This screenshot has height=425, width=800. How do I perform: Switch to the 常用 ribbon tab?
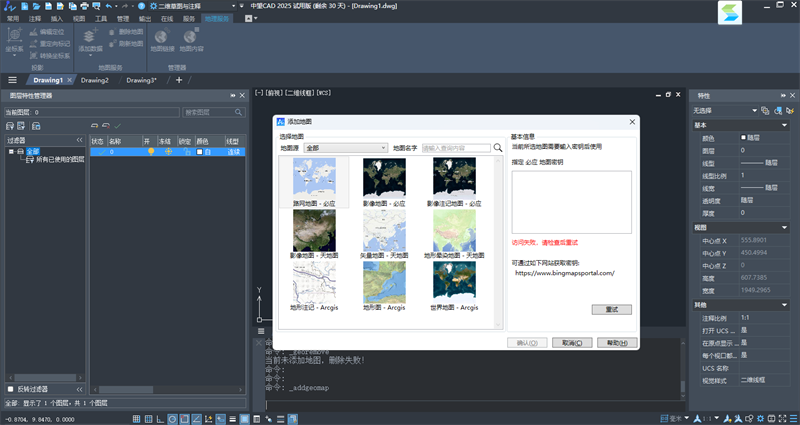coord(13,18)
